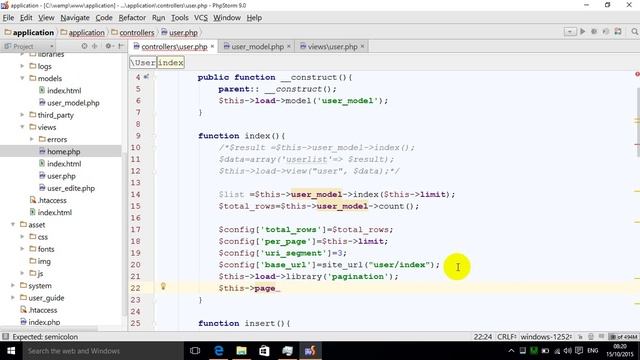Image resolution: width=640 pixels, height=360 pixels.
Task: Click the collapse all icon in Project panel
Action: click(x=95, y=46)
